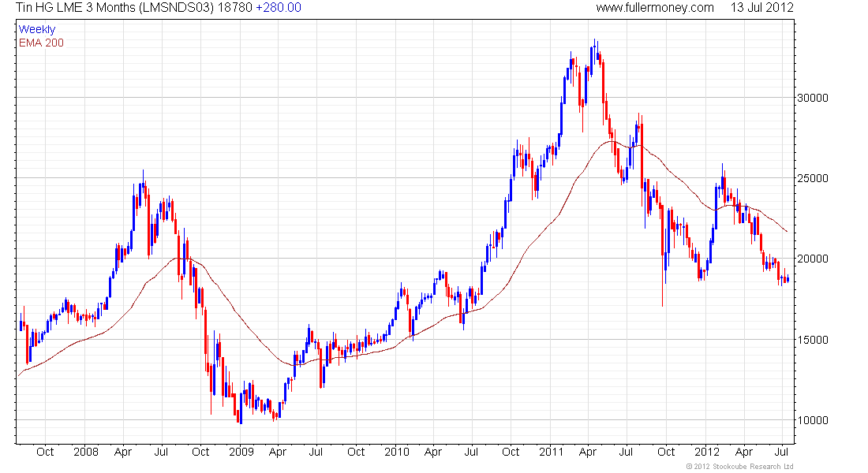This screenshot has width=868, height=473.
Task: Click the last 'Jul' label at axis end
Action: point(781,452)
